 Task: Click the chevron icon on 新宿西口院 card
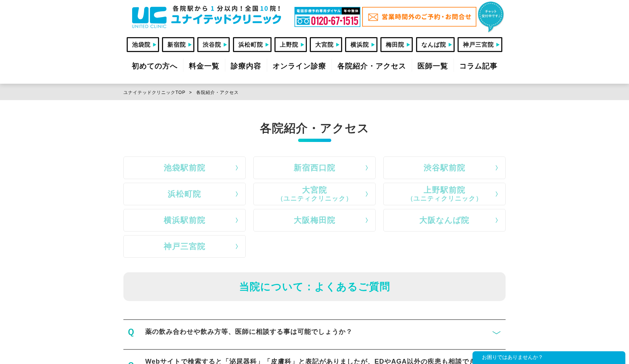[367, 168]
